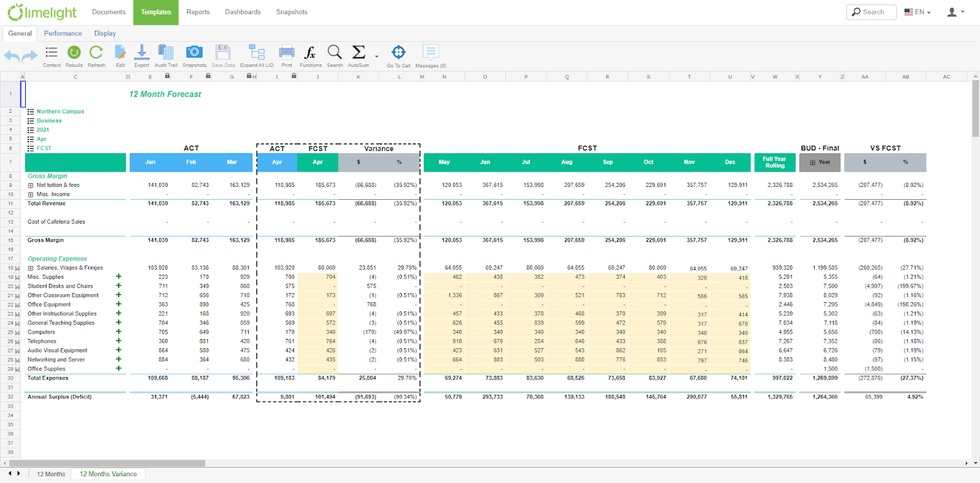
Task: Open the Templates menu
Action: (156, 12)
